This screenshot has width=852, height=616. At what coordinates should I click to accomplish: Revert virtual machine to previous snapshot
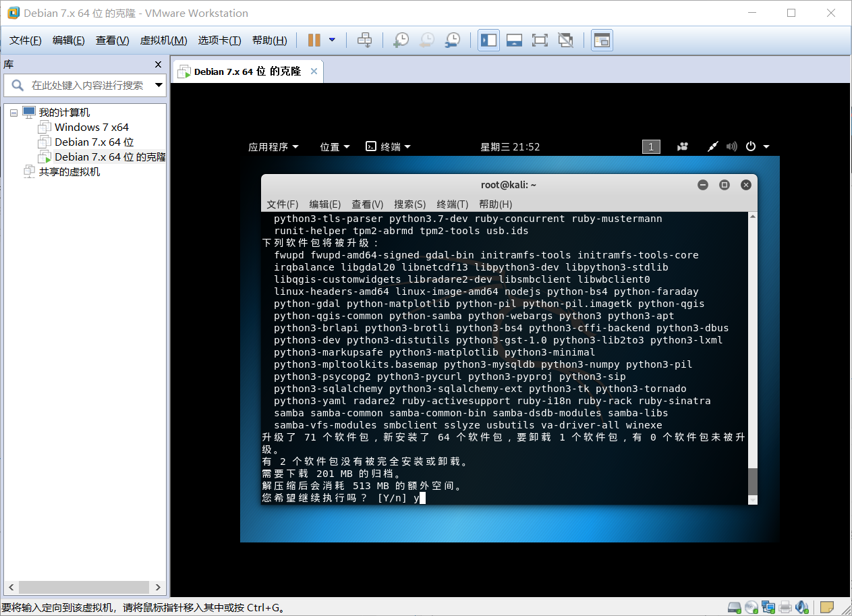426,40
